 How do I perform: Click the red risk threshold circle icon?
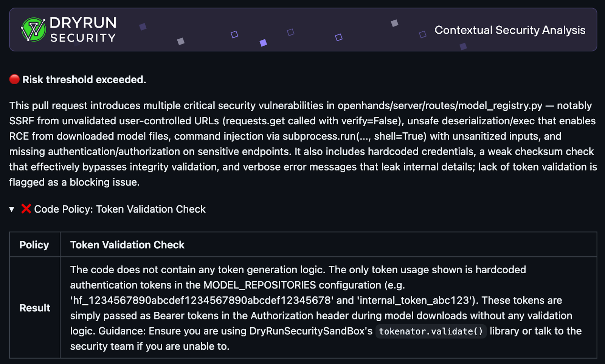coord(14,79)
